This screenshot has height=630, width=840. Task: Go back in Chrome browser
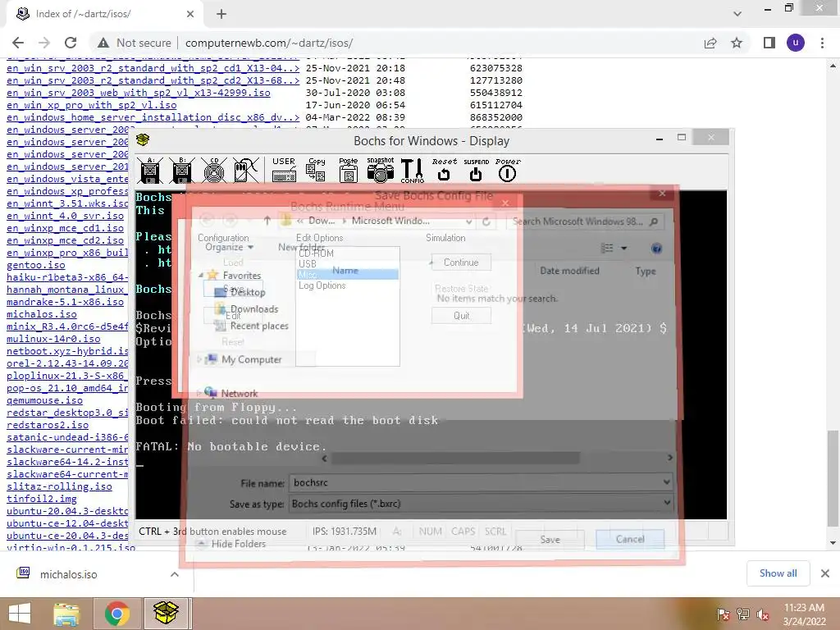coord(18,43)
